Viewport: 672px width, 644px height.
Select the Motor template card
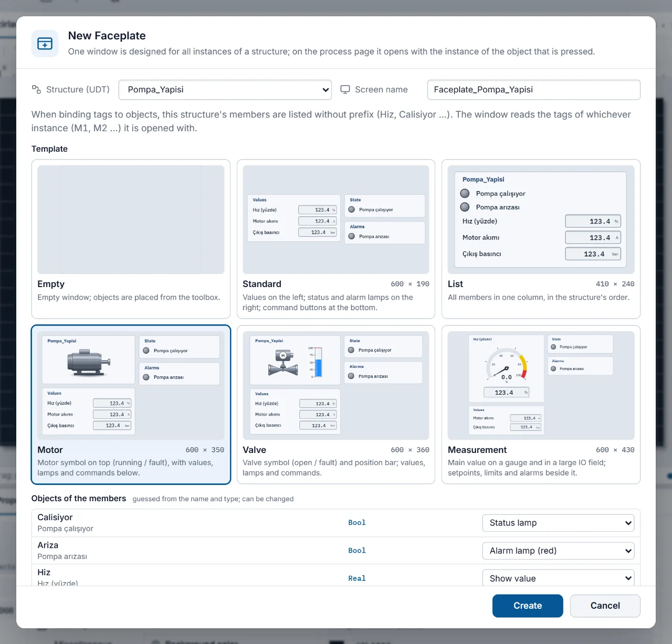click(131, 405)
